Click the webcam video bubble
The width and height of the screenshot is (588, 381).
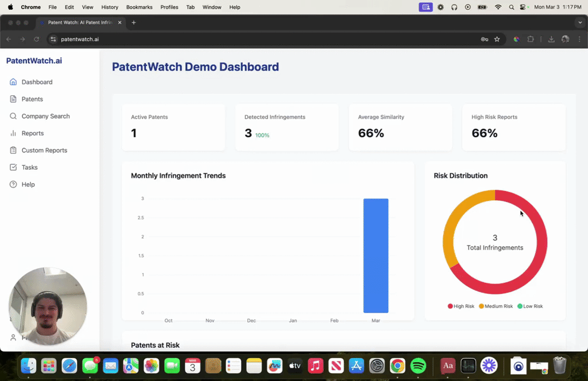coord(48,306)
